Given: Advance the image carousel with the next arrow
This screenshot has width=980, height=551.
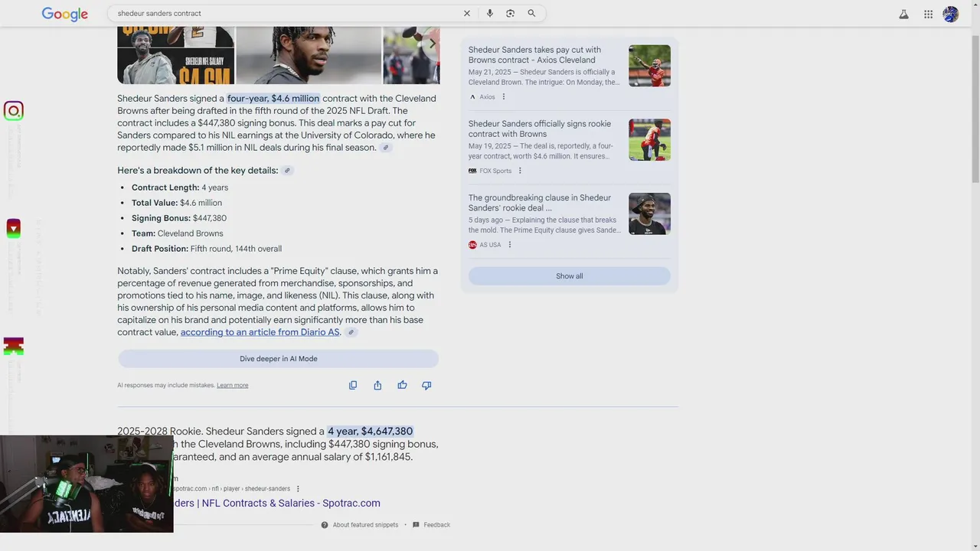Looking at the screenshot, I should click(x=432, y=44).
